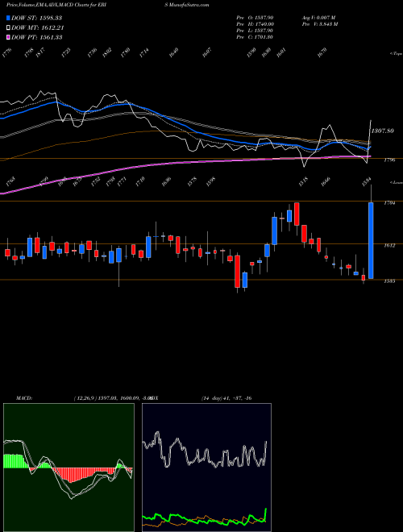This screenshot has width=403, height=532.
Task: Click the 1794 price level label
Action: coord(388,203)
